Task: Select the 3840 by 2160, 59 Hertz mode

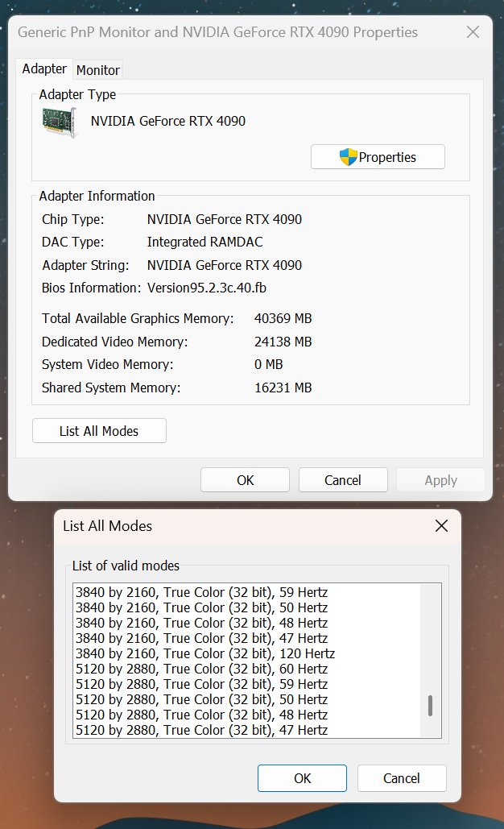Action: pos(246,592)
